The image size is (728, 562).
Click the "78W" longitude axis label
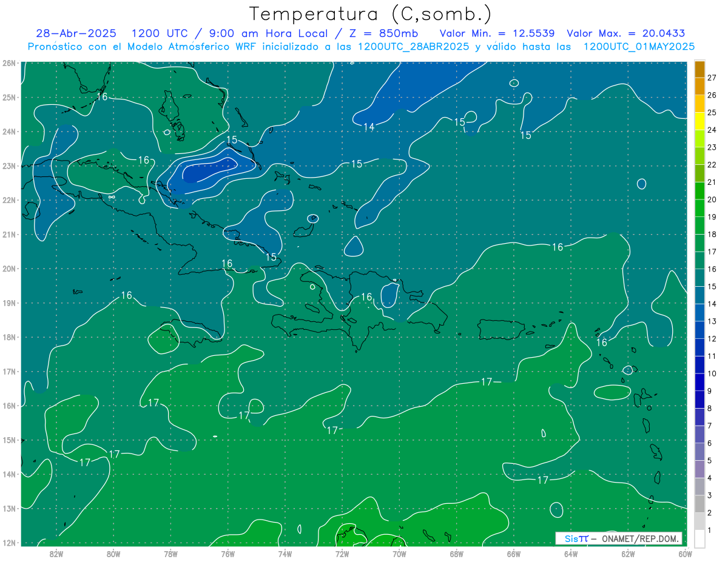(x=170, y=553)
